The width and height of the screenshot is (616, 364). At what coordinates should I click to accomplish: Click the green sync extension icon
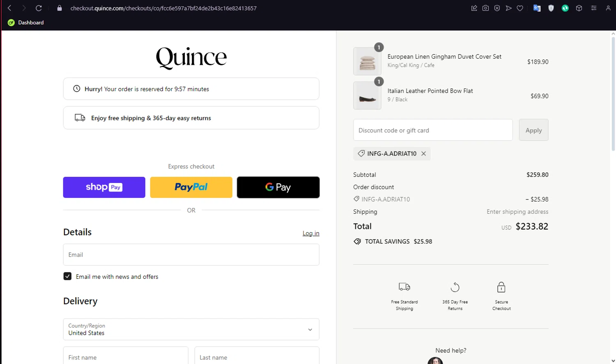[565, 8]
